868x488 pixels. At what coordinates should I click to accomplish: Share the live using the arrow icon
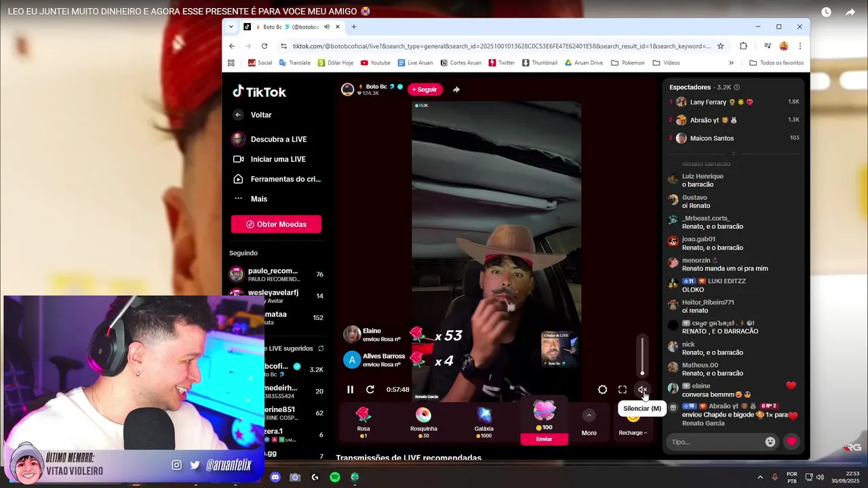[456, 89]
